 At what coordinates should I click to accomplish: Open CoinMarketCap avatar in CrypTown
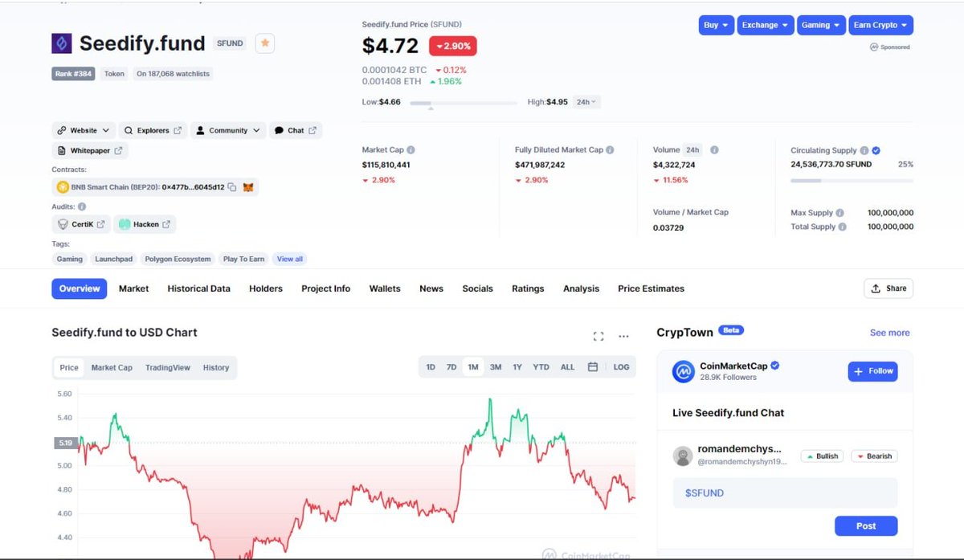pyautogui.click(x=683, y=371)
